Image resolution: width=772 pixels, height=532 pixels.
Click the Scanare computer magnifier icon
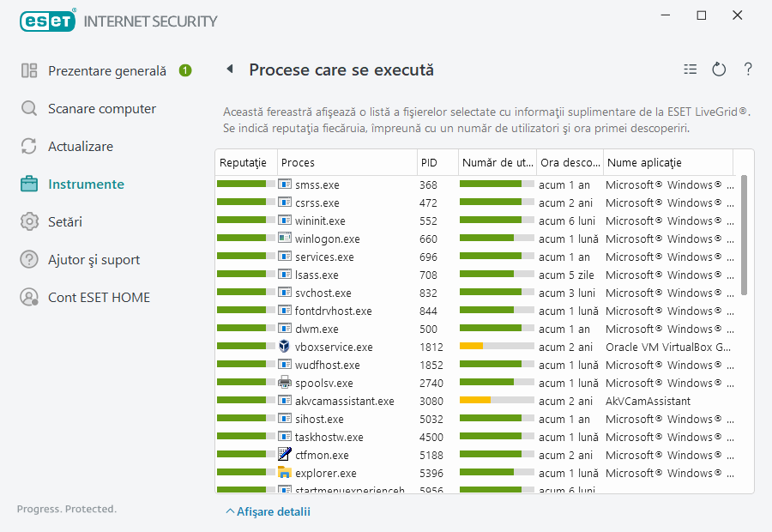pos(29,109)
